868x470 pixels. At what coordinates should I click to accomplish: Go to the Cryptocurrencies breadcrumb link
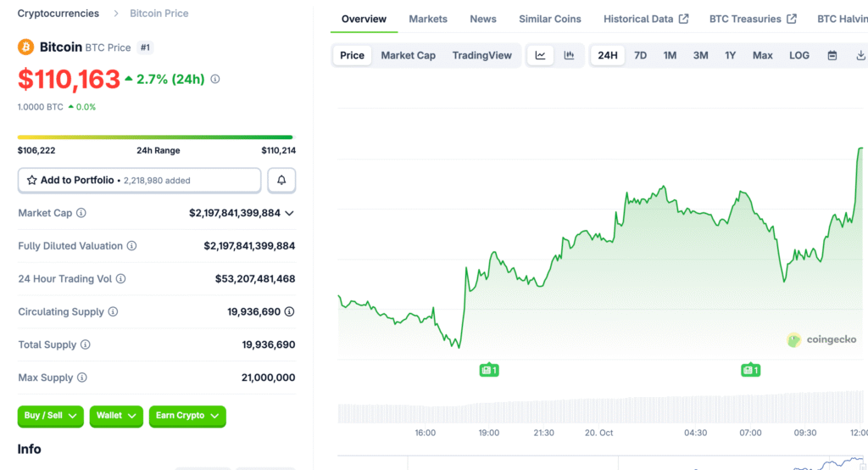(58, 14)
